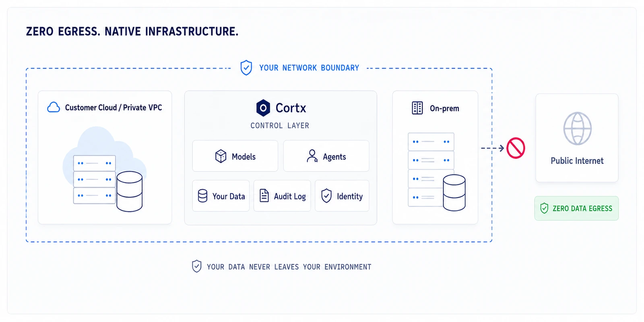
Task: Select the Audit Log card
Action: pos(282,196)
